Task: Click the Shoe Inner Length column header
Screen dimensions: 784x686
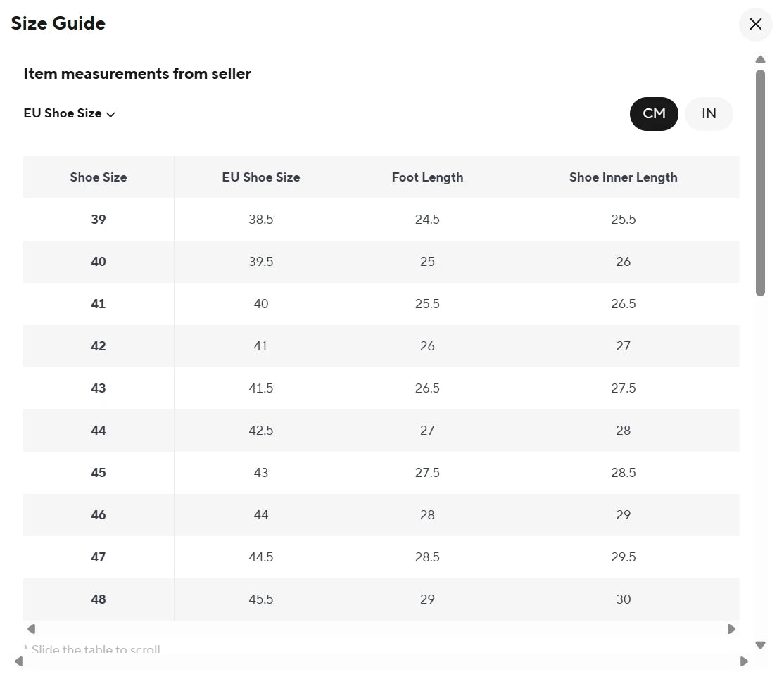Action: pyautogui.click(x=623, y=177)
